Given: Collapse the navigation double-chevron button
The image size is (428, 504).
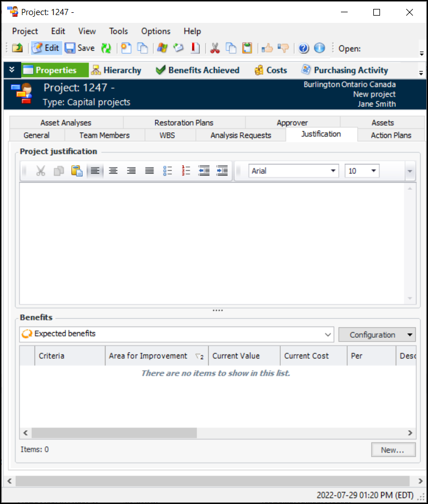Looking at the screenshot, I should coord(12,70).
